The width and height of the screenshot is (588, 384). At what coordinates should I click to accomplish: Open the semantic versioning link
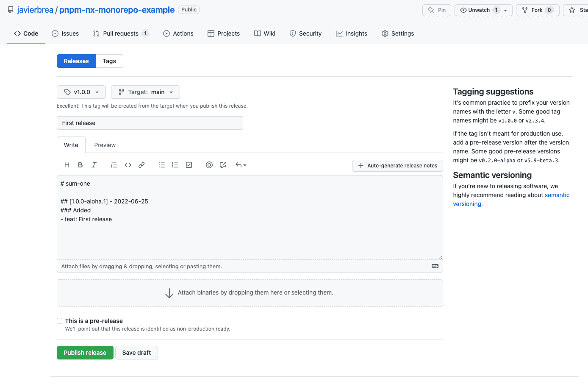[557, 195]
